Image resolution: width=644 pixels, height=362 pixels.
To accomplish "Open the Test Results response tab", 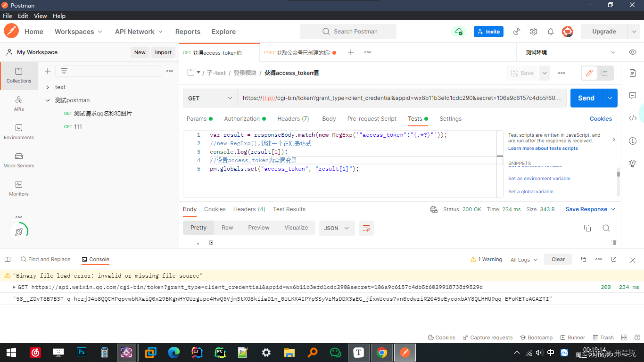I will (x=289, y=209).
